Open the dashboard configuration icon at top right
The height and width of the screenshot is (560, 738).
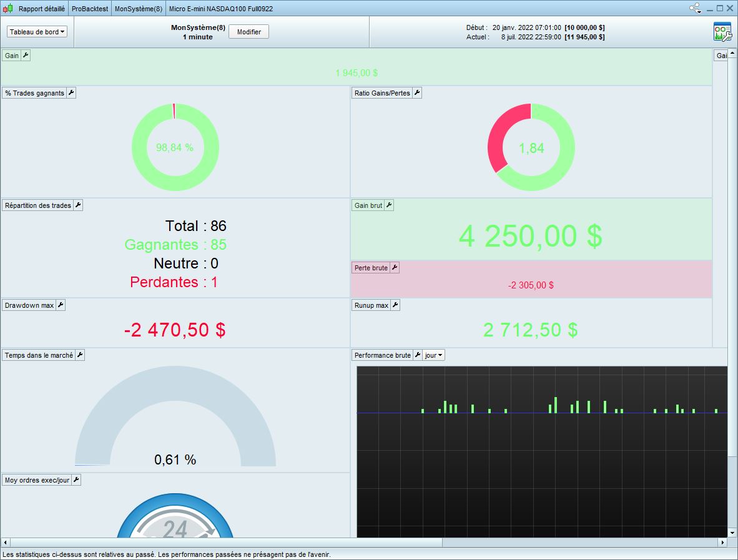click(722, 32)
